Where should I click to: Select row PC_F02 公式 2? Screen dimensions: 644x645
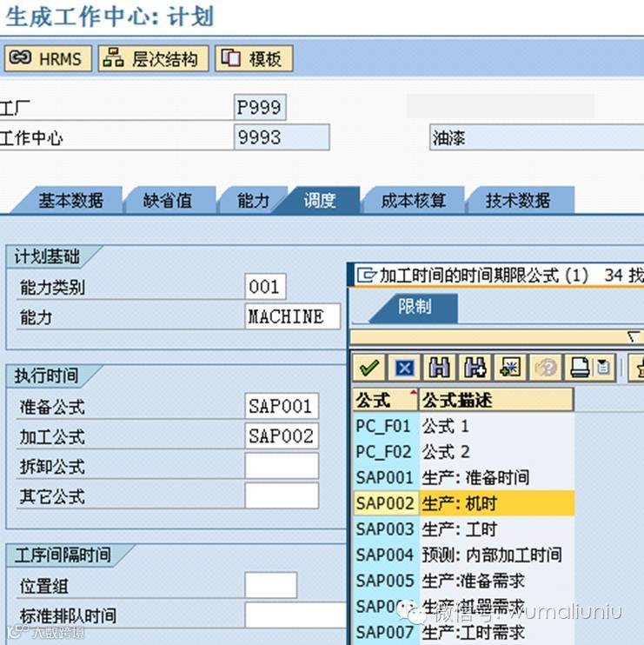tap(463, 452)
